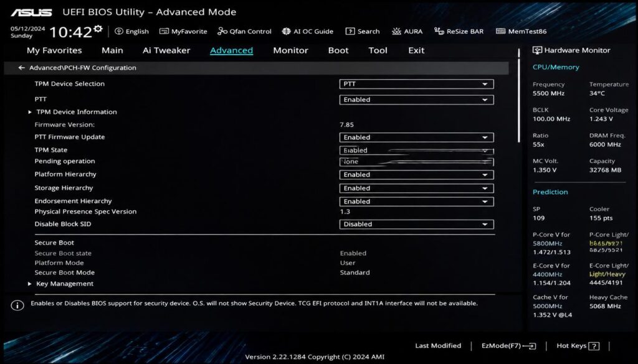Click the Platform Mode value User
The image size is (638, 364).
(x=348, y=263)
